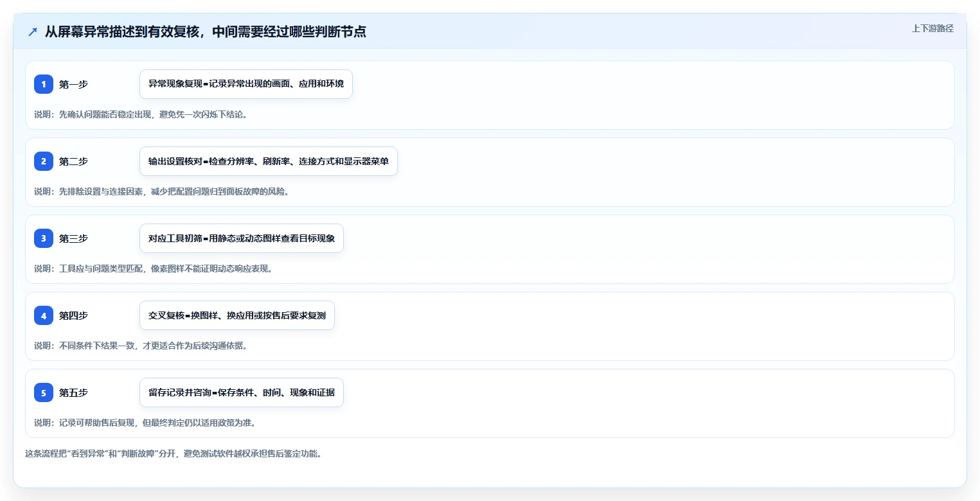Screen dimensions: 980x501
Task: Click the 第一步 label
Action: [73, 84]
